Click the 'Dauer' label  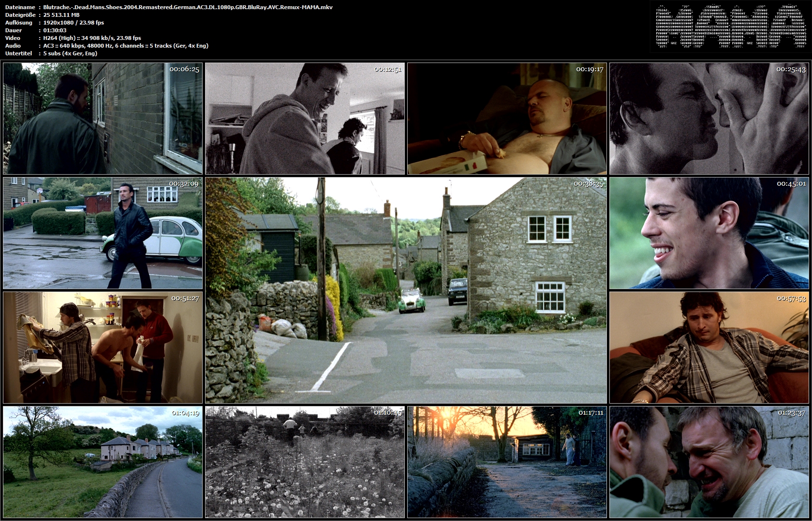click(13, 30)
